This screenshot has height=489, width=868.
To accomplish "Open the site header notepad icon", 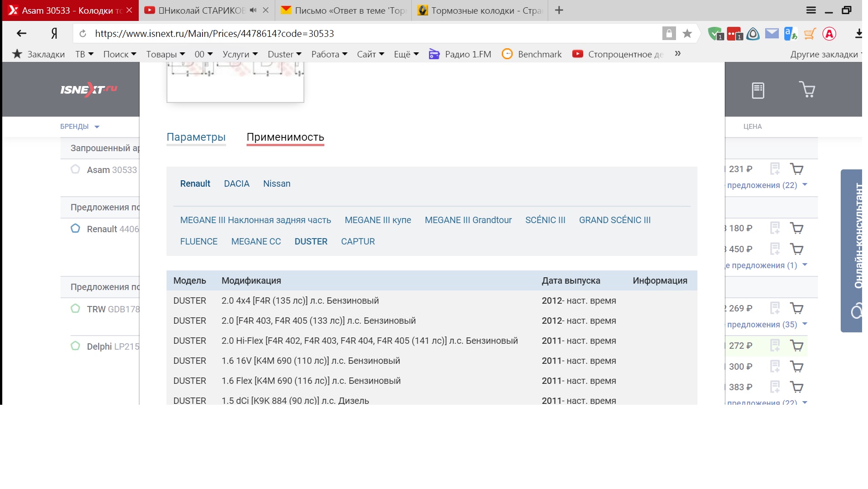I will 758,90.
